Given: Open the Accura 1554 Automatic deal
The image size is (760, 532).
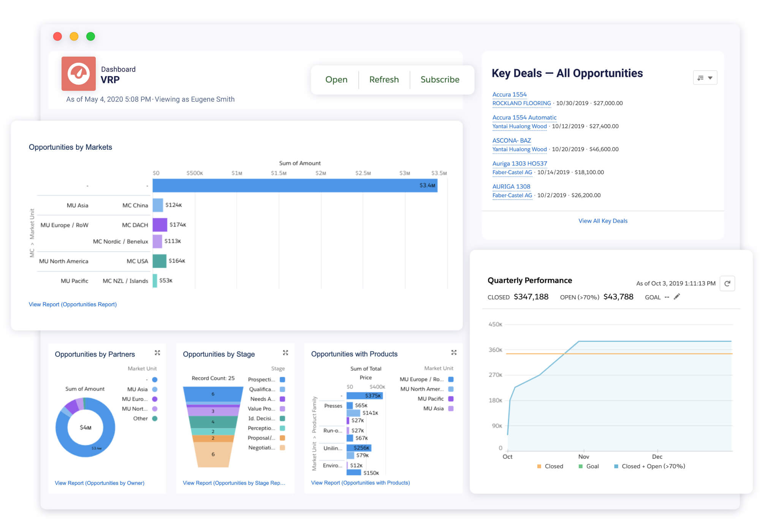Looking at the screenshot, I should click(524, 117).
